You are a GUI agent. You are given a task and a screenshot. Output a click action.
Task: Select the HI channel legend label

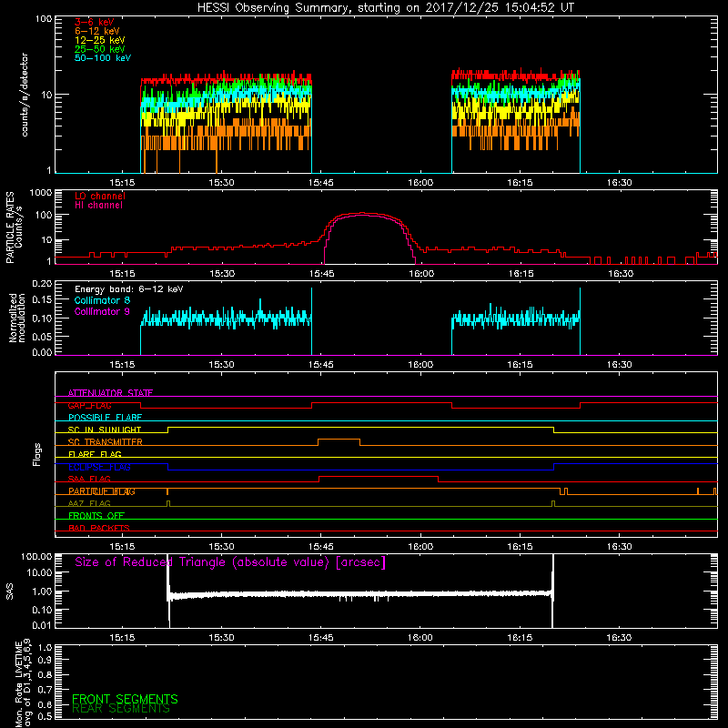tap(98, 205)
